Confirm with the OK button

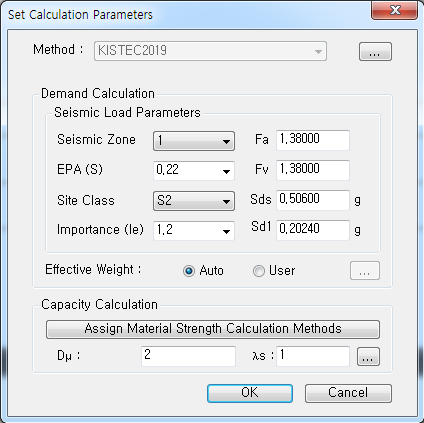point(250,393)
